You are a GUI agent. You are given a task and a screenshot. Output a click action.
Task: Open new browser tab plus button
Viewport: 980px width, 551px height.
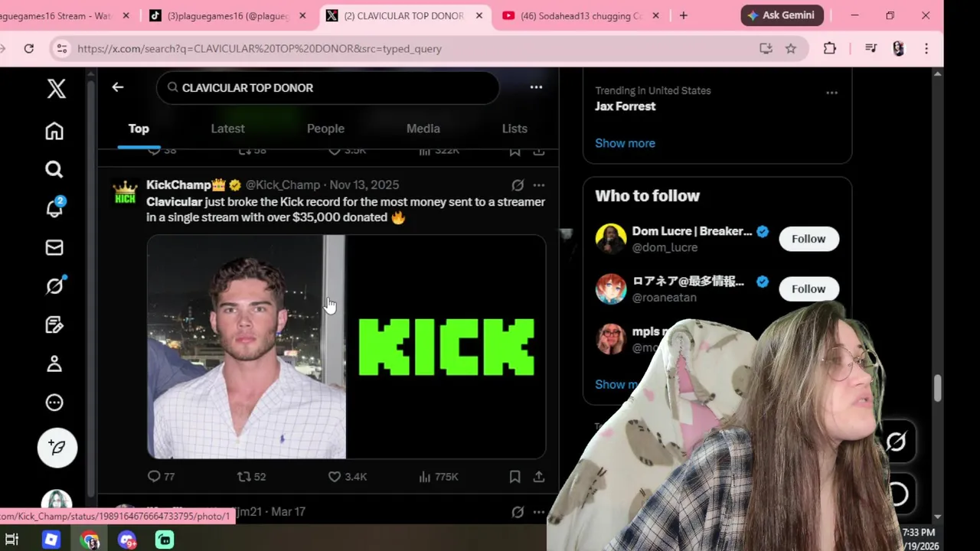[x=683, y=15]
